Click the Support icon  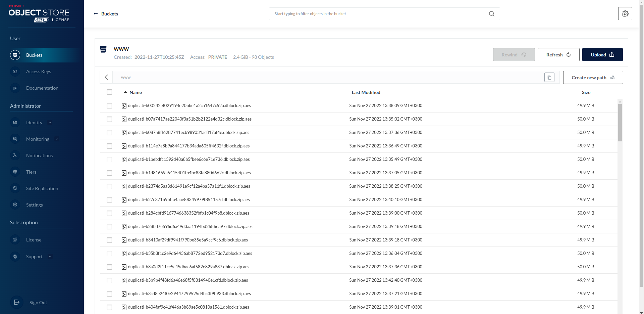click(15, 257)
